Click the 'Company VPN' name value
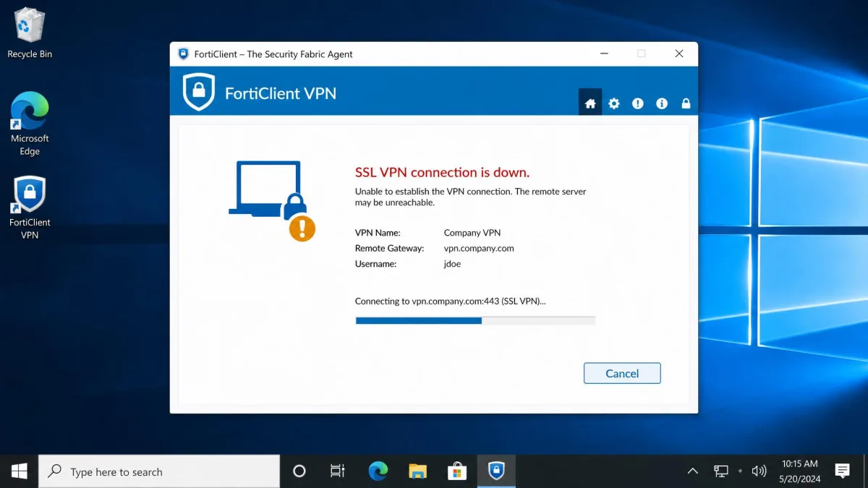This screenshot has width=868, height=488. pos(472,233)
